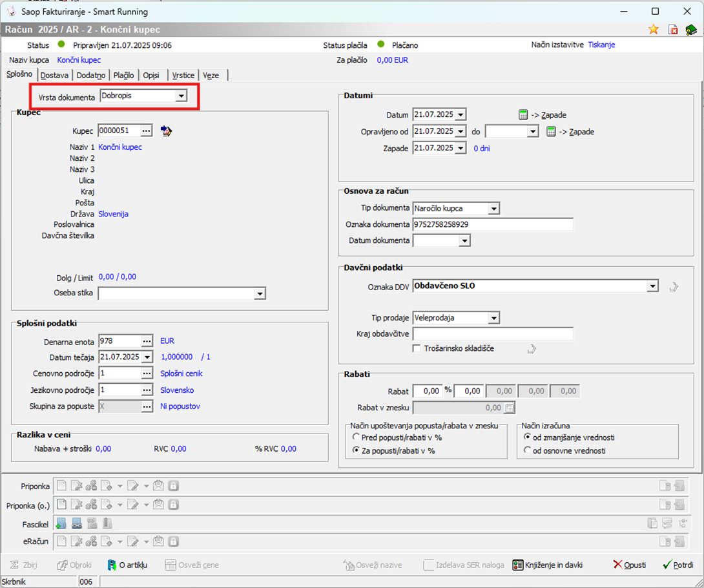Click new document icon in eRačun row
Screen dimensions: 704x588
(61, 541)
